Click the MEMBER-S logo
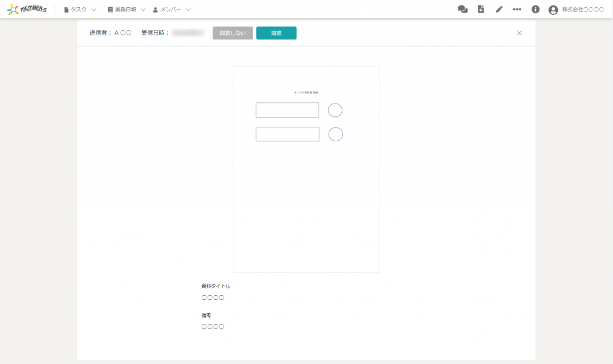 26,9
